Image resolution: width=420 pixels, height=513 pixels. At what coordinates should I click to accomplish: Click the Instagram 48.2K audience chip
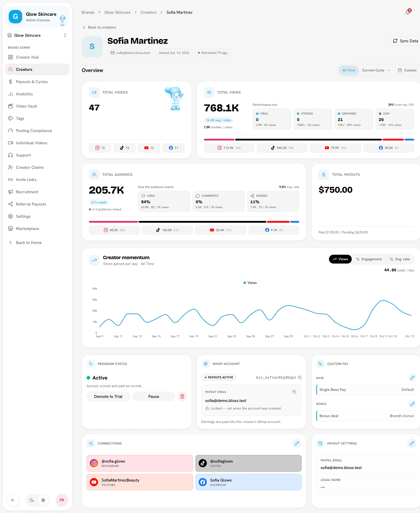pos(114,230)
